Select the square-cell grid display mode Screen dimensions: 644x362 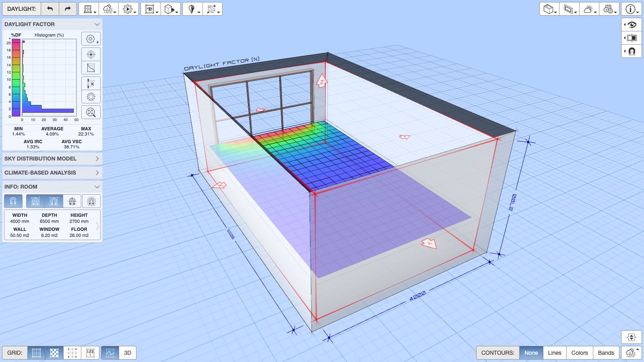pyautogui.click(x=36, y=353)
